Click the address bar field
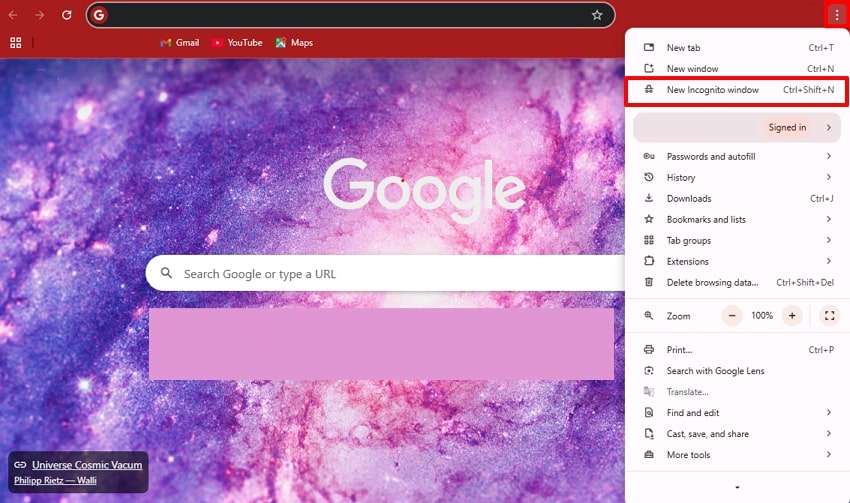850x503 pixels. click(x=350, y=15)
